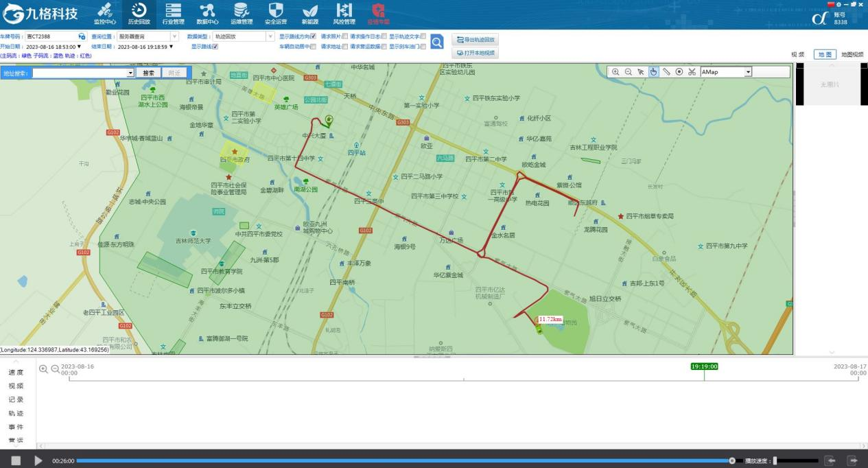Click the 导出轨迹回放 export button

(475, 40)
